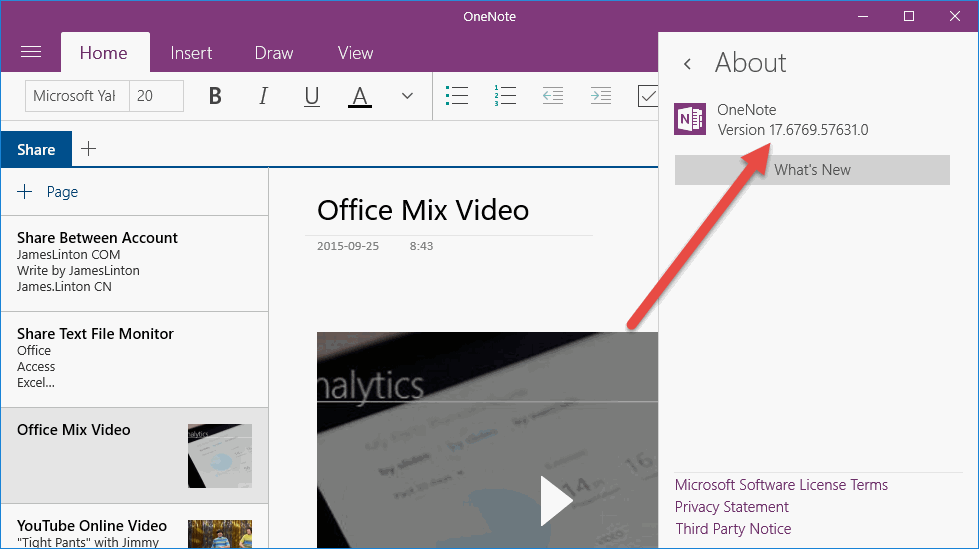This screenshot has height=549, width=979.
Task: Maximize the OneNote window
Action: (909, 16)
